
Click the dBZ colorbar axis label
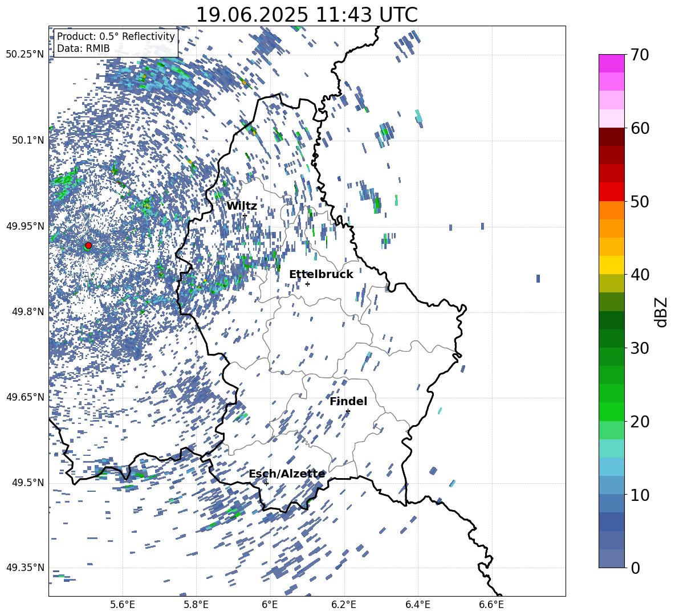coord(662,312)
